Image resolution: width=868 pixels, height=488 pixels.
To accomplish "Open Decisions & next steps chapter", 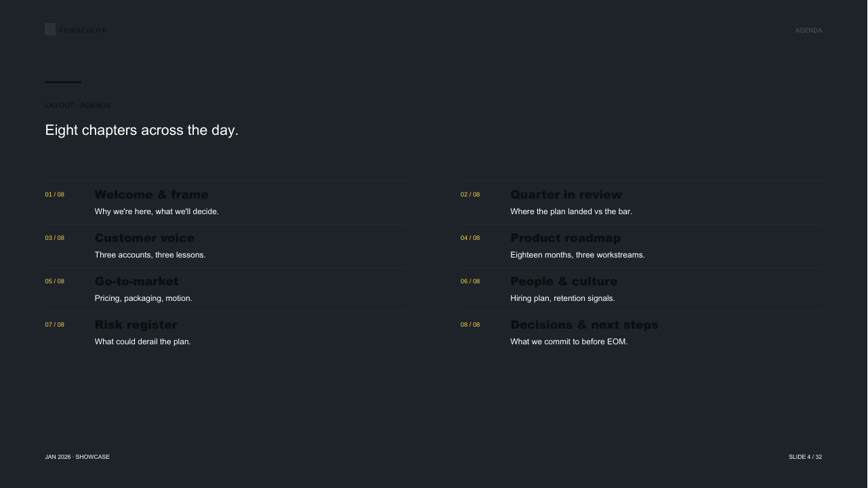I will 584,325.
